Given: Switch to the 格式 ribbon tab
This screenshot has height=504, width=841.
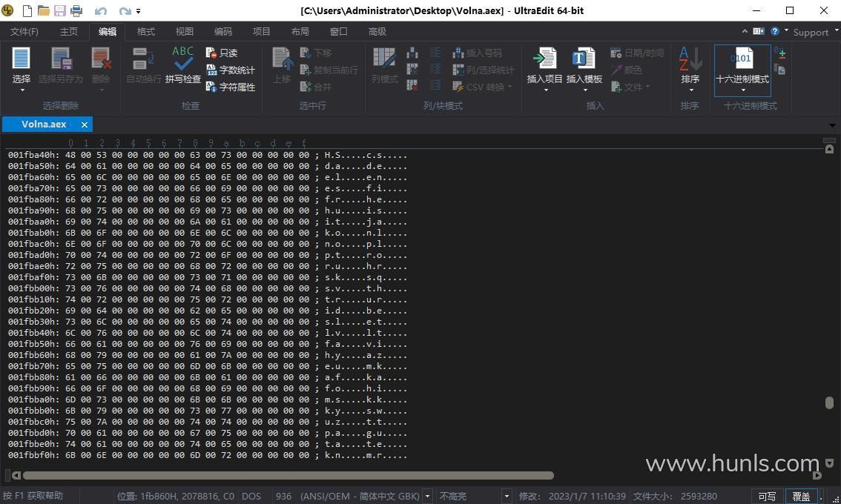Looking at the screenshot, I should coord(146,32).
